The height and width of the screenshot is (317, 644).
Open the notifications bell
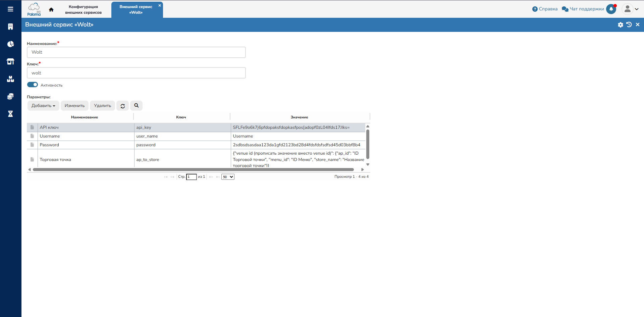(611, 9)
